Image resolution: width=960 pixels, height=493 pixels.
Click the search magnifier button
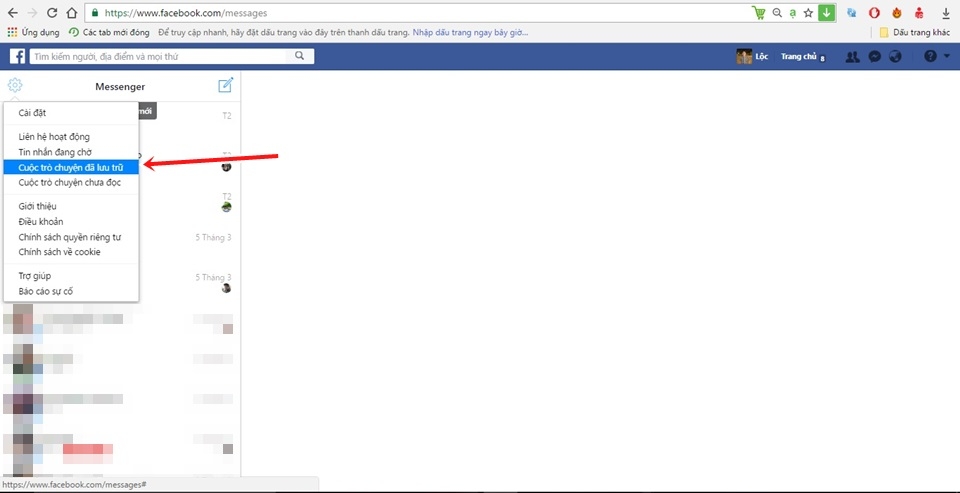pos(299,56)
